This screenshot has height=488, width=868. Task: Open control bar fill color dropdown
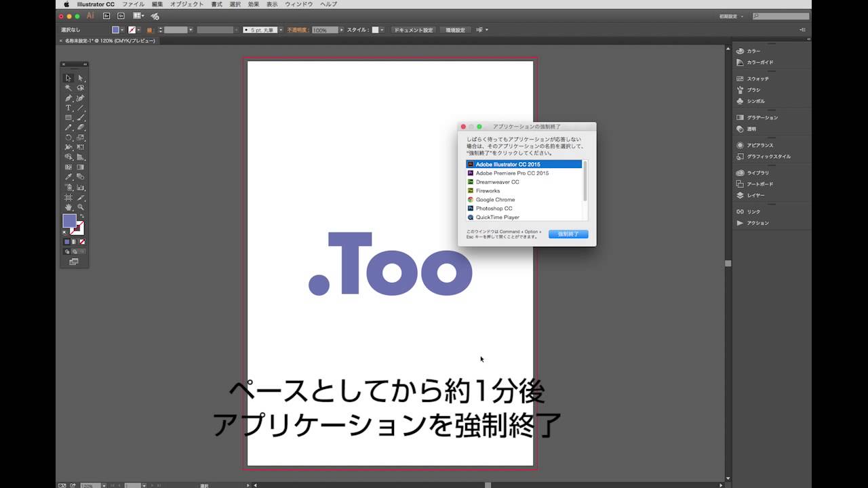tap(122, 30)
